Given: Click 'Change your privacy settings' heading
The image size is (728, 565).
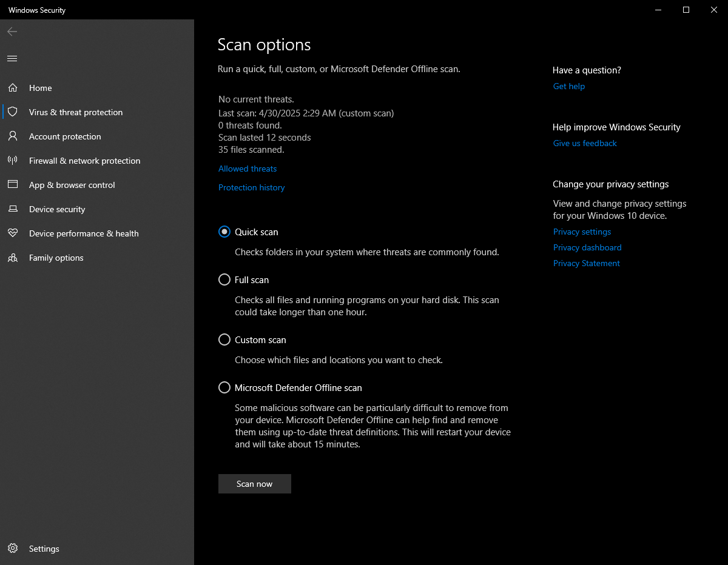Looking at the screenshot, I should (x=611, y=184).
